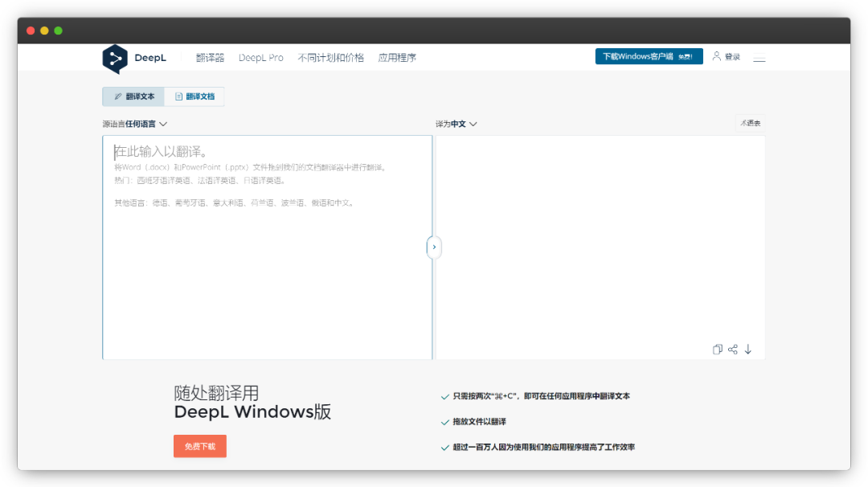Image resolution: width=868 pixels, height=487 pixels.
Task: Click the copy translation icon
Action: [x=718, y=350]
